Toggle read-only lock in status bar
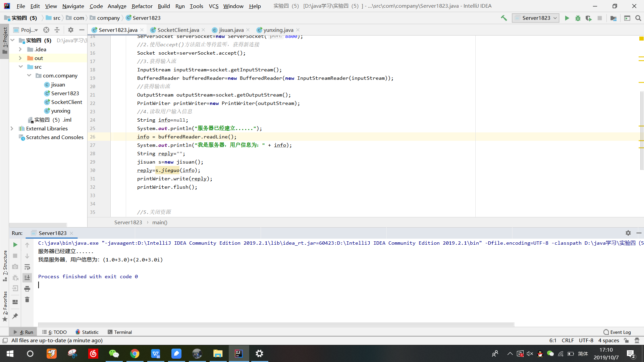This screenshot has height=362, width=644. pyautogui.click(x=626, y=341)
